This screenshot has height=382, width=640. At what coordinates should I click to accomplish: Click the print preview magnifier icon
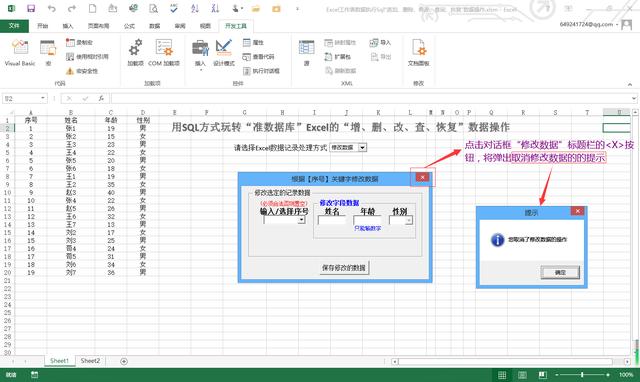pos(153,9)
